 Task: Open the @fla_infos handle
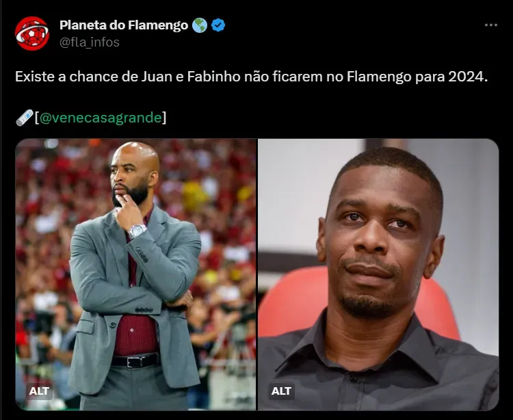coord(90,42)
